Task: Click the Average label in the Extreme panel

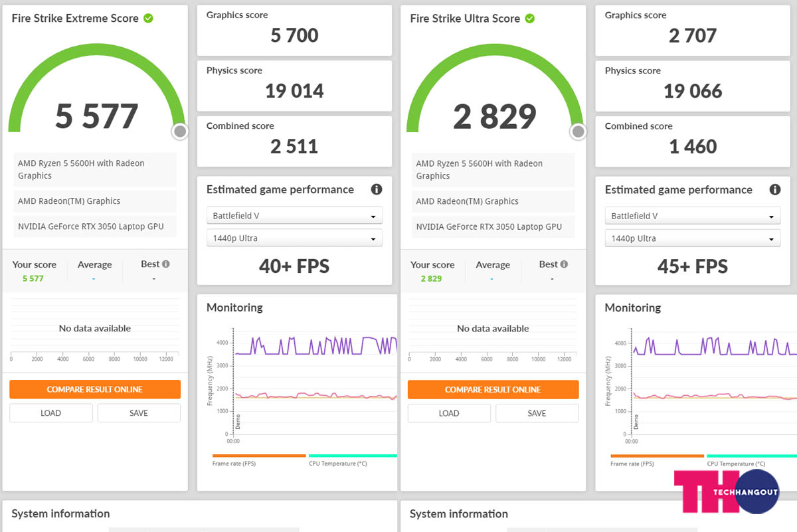Action: click(x=94, y=264)
